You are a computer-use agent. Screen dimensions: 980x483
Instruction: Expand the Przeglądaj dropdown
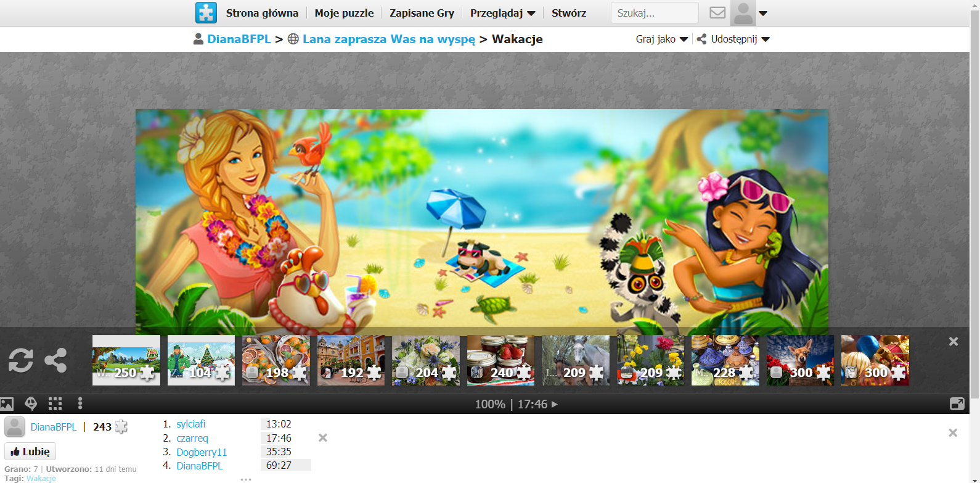[x=502, y=13]
